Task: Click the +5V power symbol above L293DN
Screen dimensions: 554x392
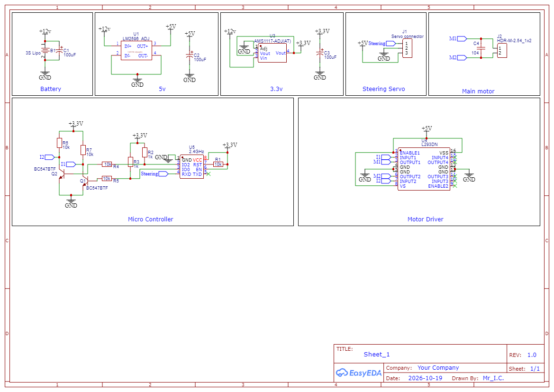Action: pyautogui.click(x=427, y=129)
